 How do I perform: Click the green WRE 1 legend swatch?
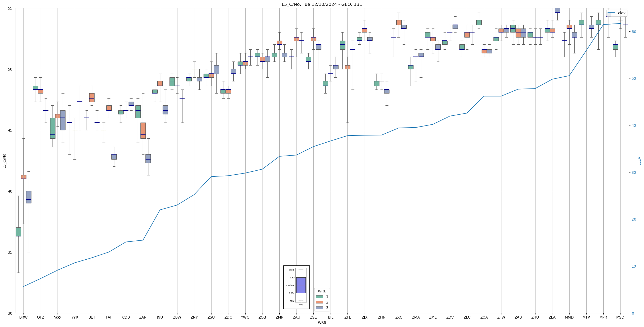click(x=319, y=297)
